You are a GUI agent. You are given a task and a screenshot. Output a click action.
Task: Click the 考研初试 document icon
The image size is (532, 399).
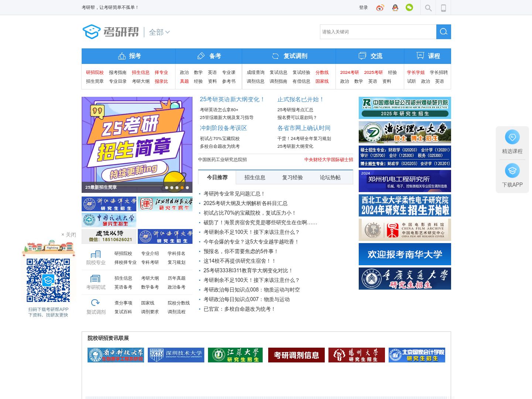96,279
